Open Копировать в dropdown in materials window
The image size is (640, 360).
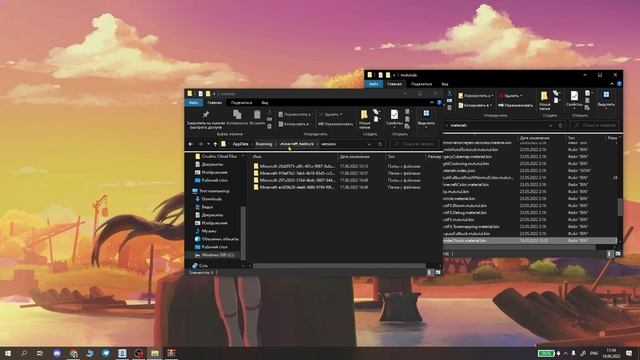474,105
